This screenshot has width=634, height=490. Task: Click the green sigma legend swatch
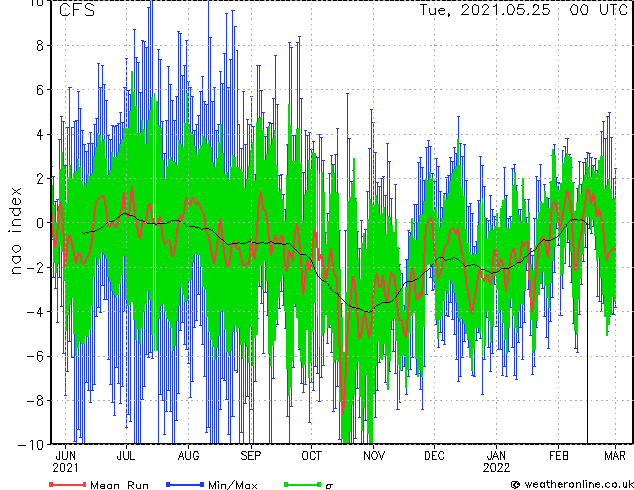pyautogui.click(x=302, y=484)
